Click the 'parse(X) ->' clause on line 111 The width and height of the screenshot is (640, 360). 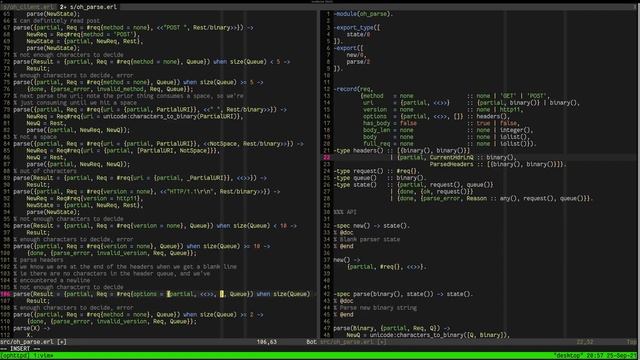click(x=32, y=328)
